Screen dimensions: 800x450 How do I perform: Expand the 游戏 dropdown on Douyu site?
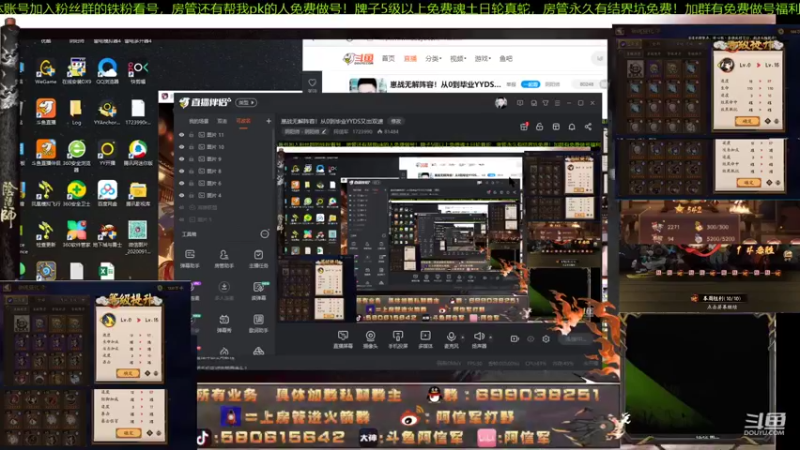click(482, 59)
